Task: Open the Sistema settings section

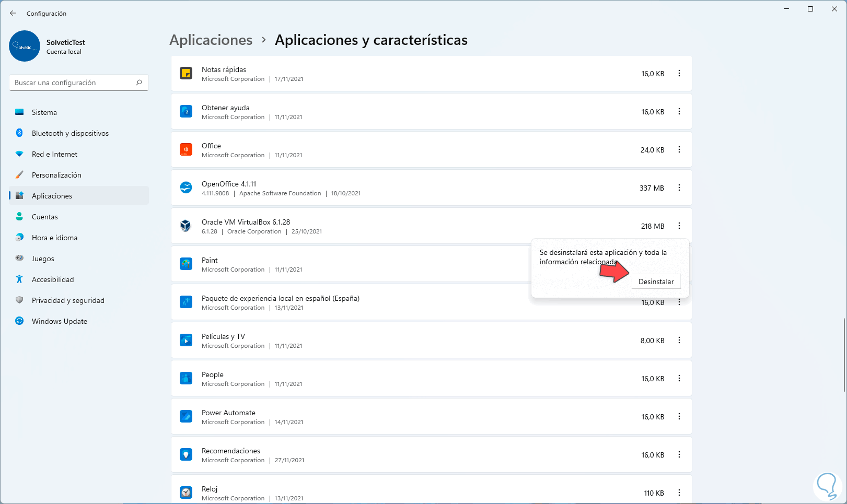Action: point(79,112)
